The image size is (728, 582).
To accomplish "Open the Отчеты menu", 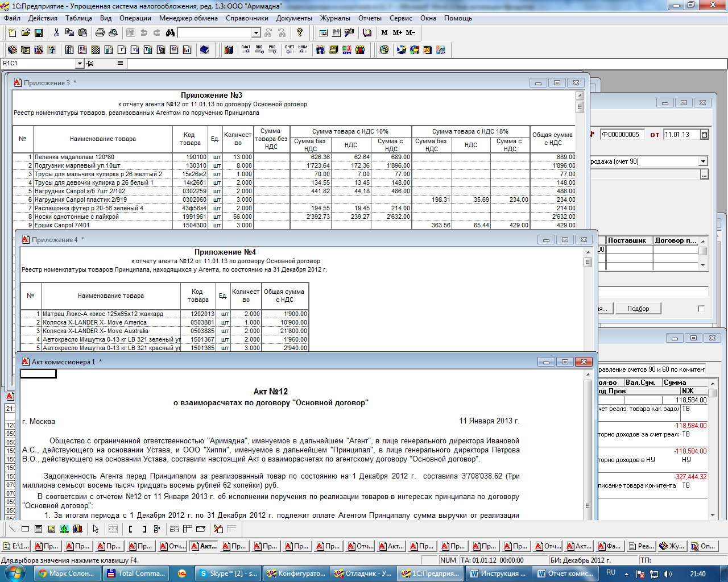I will pyautogui.click(x=370, y=18).
